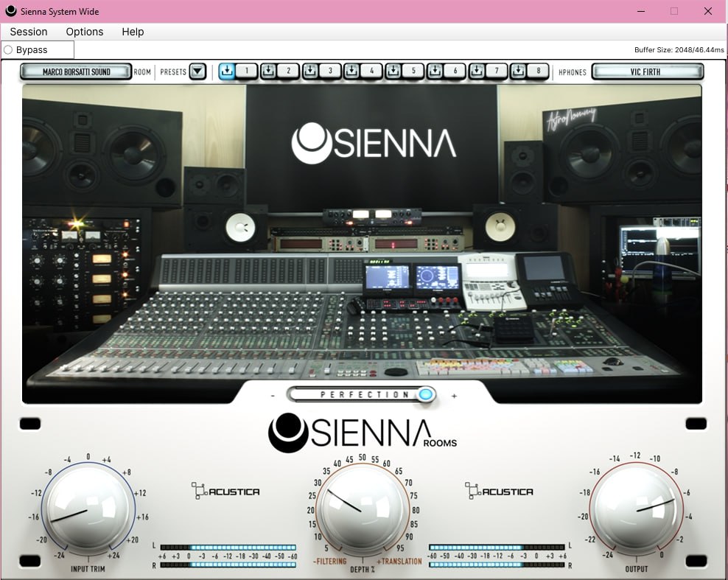Recall preset slot 2
The width and height of the screenshot is (728, 580).
tap(288, 71)
